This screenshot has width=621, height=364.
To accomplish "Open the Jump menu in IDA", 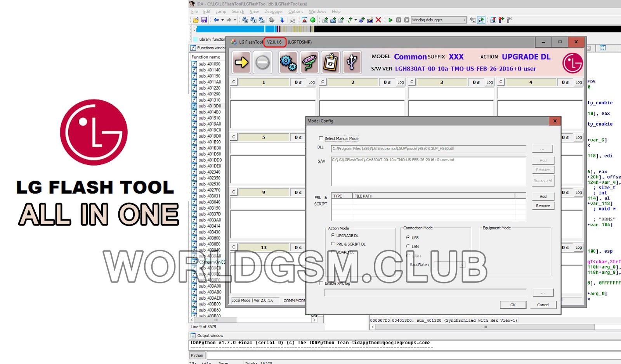I will (221, 12).
